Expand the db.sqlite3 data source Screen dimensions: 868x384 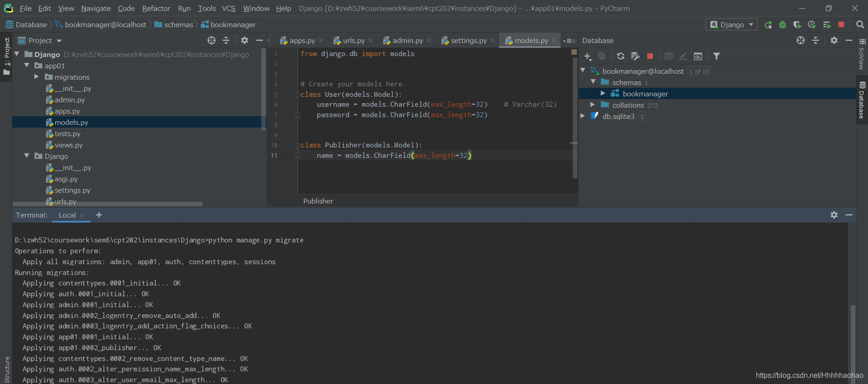pos(583,116)
